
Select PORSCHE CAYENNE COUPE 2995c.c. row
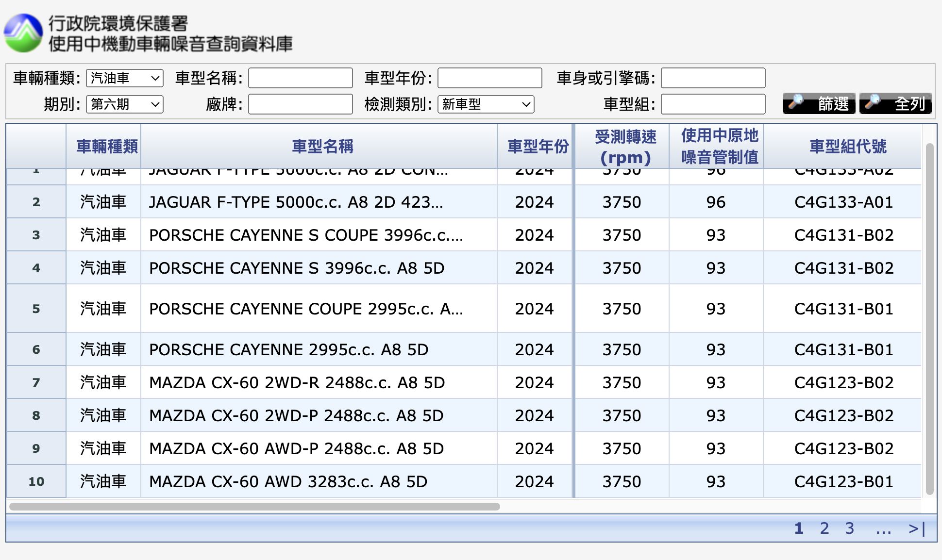coord(464,309)
